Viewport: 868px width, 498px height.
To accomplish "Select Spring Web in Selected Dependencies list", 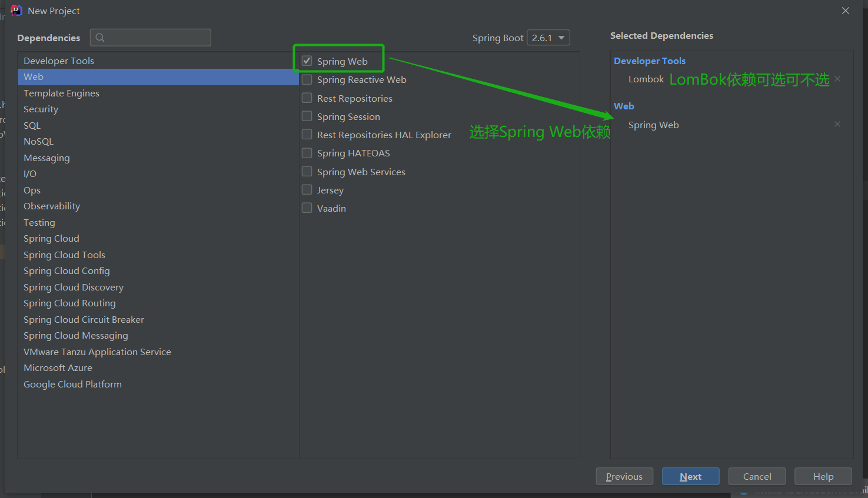I will (654, 125).
